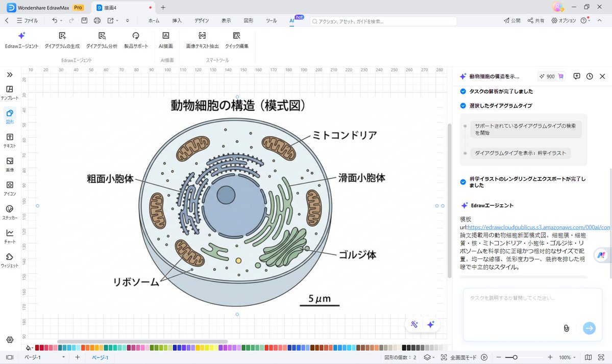Collapse the left sidebar with double chevron
Viewport: 612px width, 364px height.
point(9,74)
